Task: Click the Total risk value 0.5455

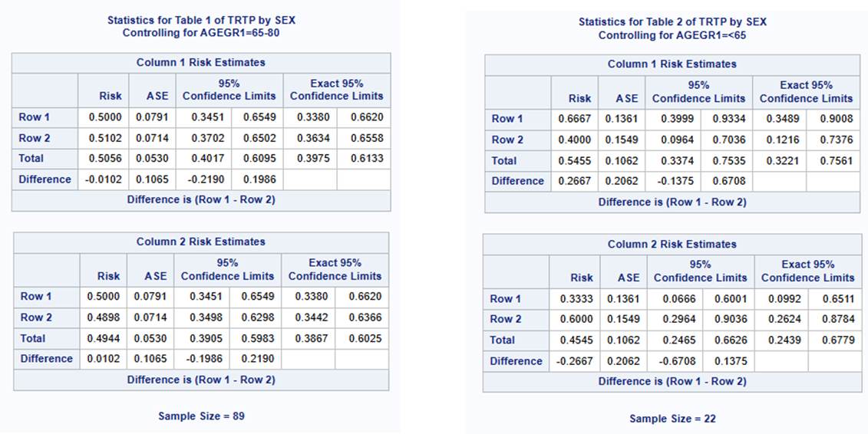Action: 574,161
